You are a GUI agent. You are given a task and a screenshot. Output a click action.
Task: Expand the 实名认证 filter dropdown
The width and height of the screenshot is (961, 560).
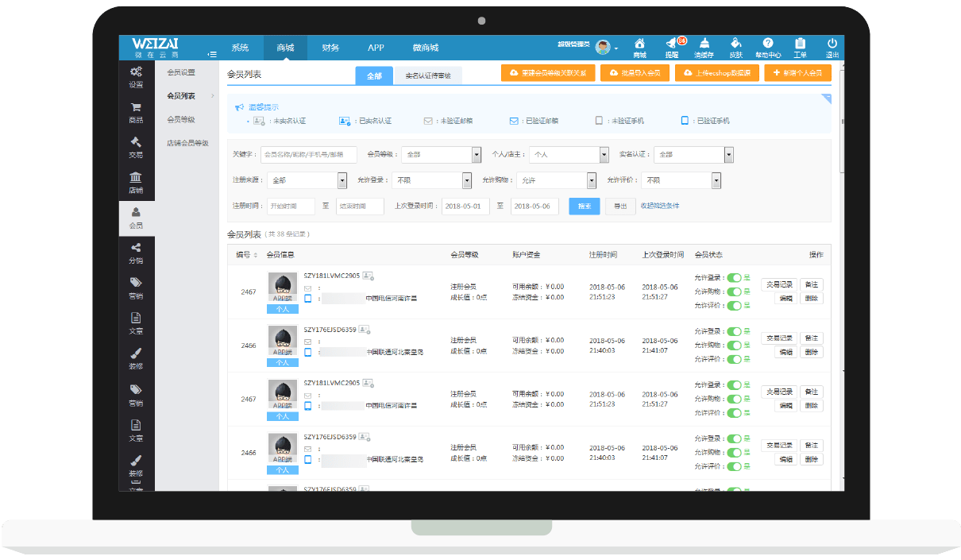(x=693, y=155)
